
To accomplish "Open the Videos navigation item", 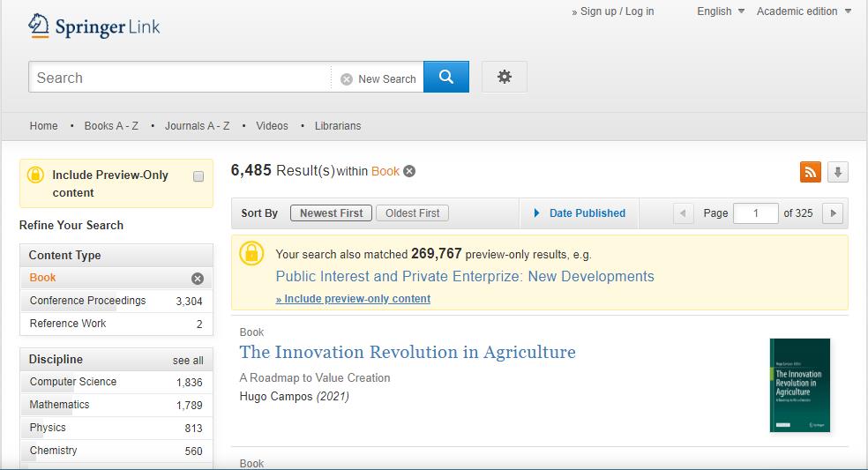I will click(x=272, y=126).
